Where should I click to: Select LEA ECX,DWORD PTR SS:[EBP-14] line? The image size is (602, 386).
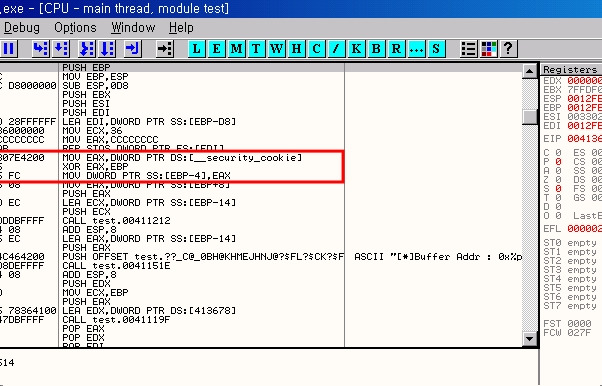coord(149,202)
